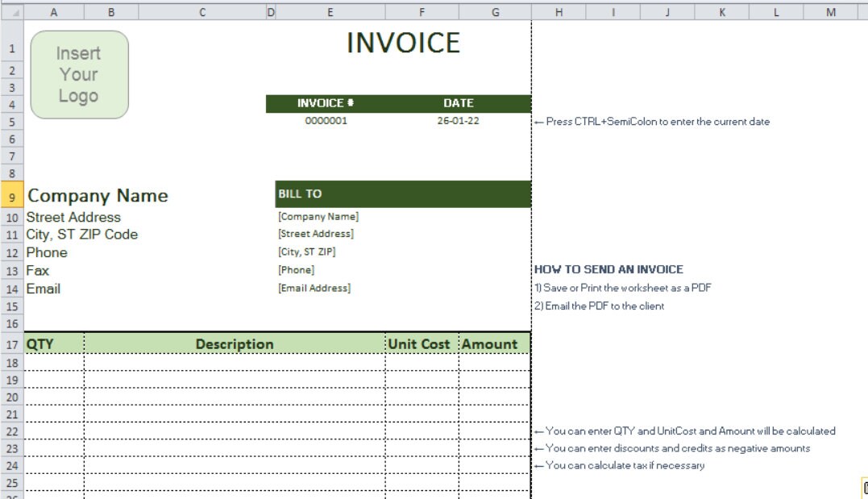Click the BILL TO header

[x=403, y=193]
